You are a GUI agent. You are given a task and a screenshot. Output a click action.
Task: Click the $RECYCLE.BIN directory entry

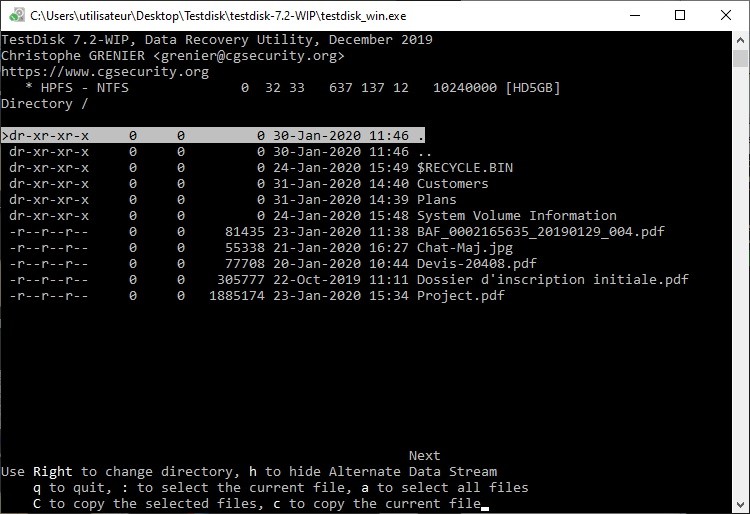[464, 167]
